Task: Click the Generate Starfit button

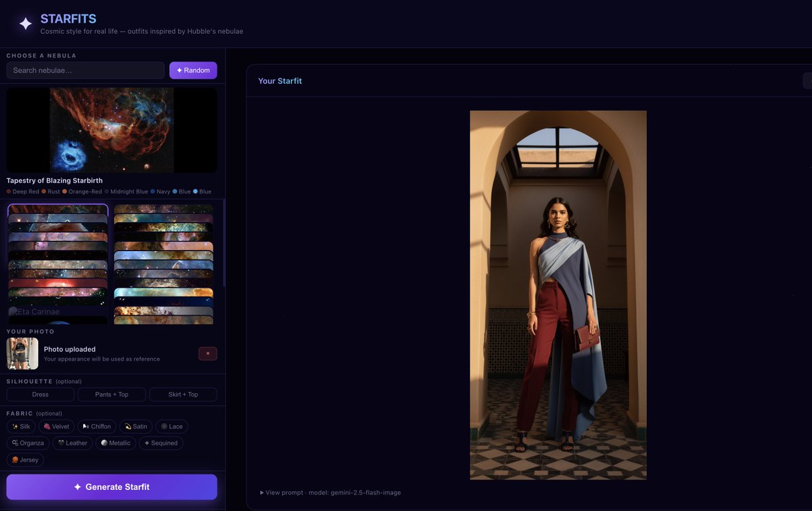Action: [112, 487]
